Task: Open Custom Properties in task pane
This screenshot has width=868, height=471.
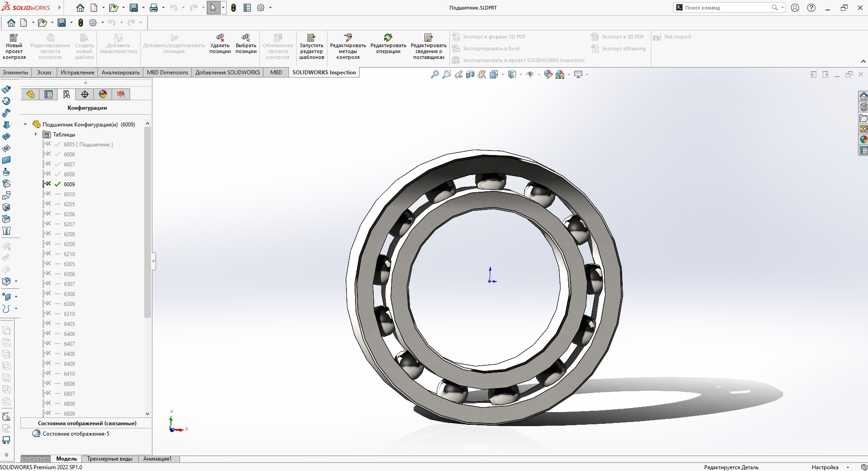Action: coord(863,151)
